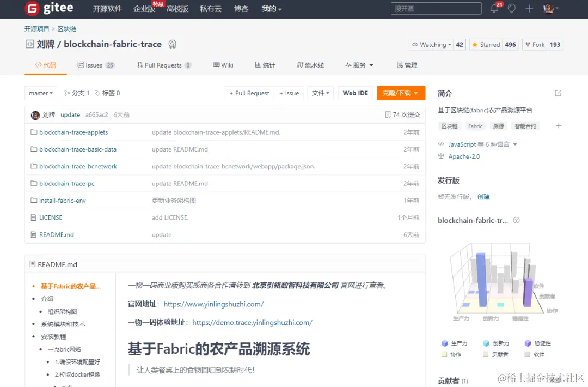588x387 pixels.
Task: Select 系统模块和技术 in README outline
Action: 63,324
